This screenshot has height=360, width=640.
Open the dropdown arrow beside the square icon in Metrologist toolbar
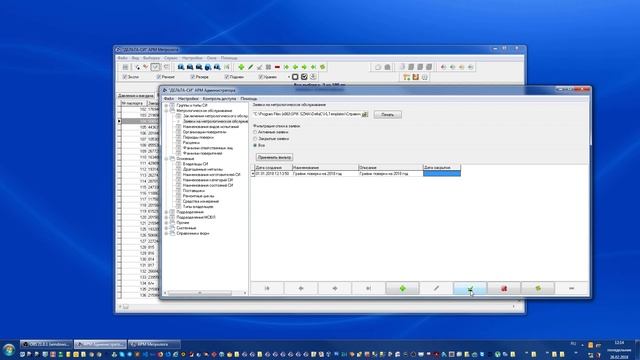[x=289, y=77]
